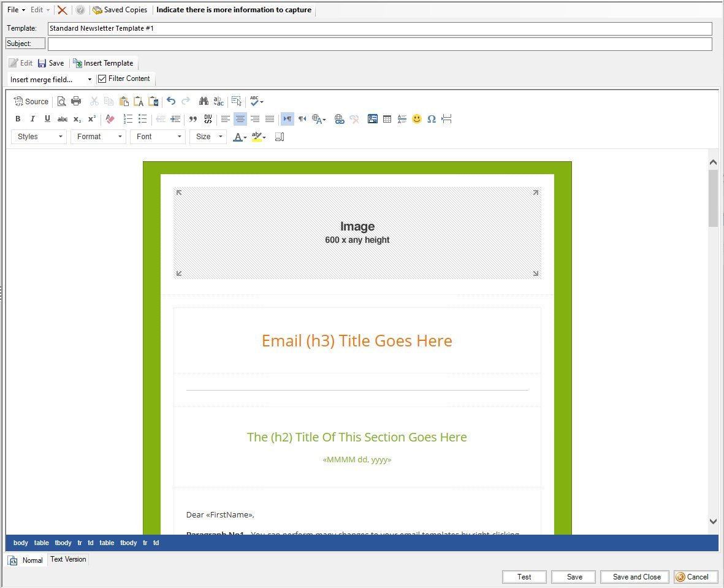The width and height of the screenshot is (724, 588).
Task: Click the Source view button
Action: click(x=31, y=102)
